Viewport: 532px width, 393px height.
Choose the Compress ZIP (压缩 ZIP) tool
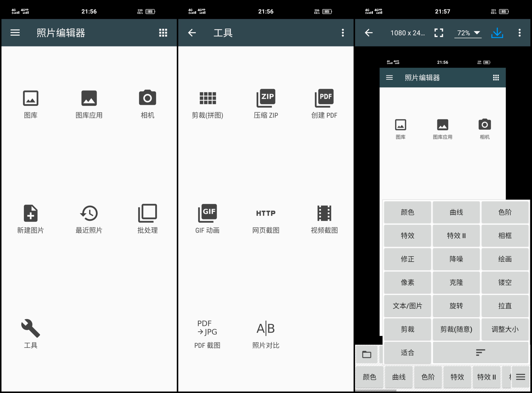266,98
